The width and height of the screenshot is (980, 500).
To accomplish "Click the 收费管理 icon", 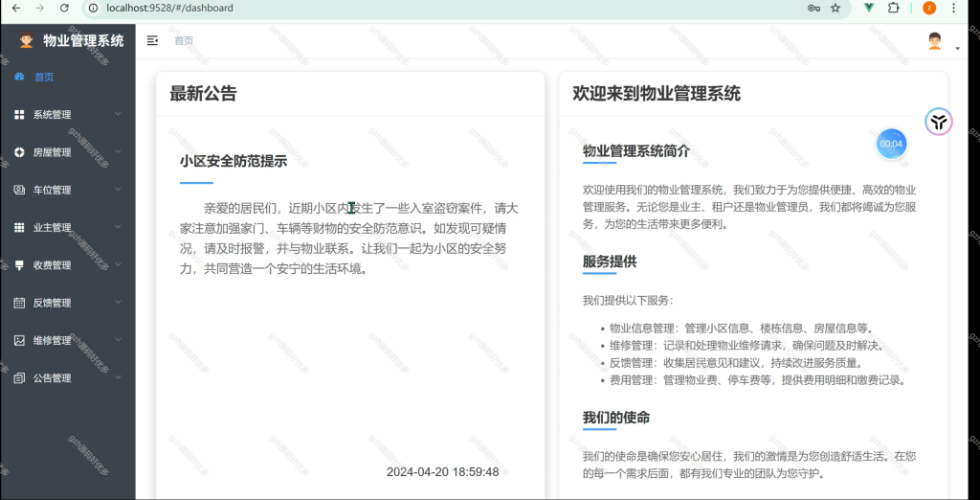I will tap(19, 264).
